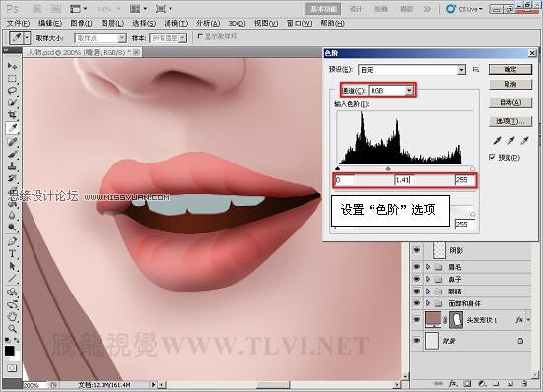
Task: Select the History Brush tool
Action: [12, 178]
